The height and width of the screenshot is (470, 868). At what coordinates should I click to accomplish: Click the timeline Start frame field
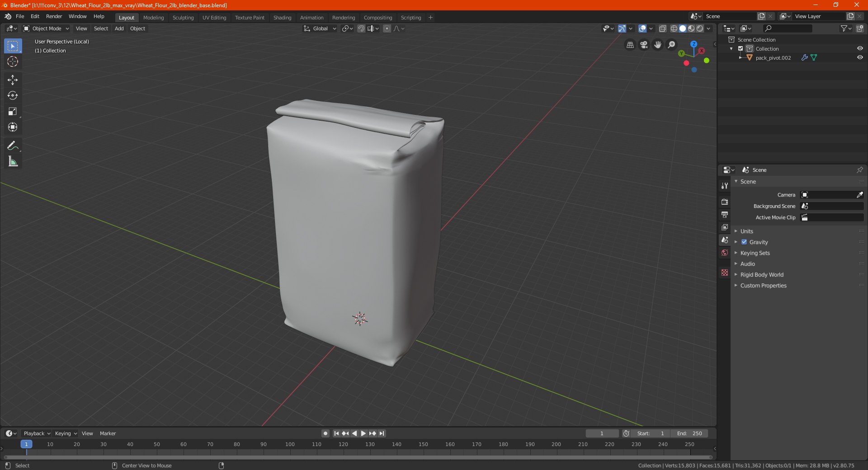pos(651,433)
